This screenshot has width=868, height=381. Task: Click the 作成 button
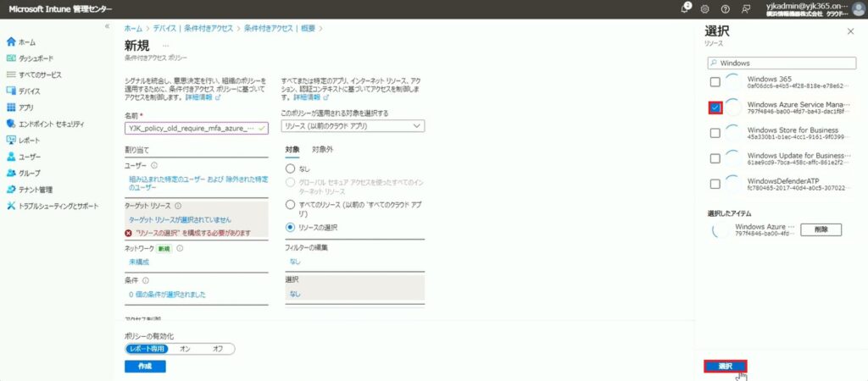(x=145, y=366)
